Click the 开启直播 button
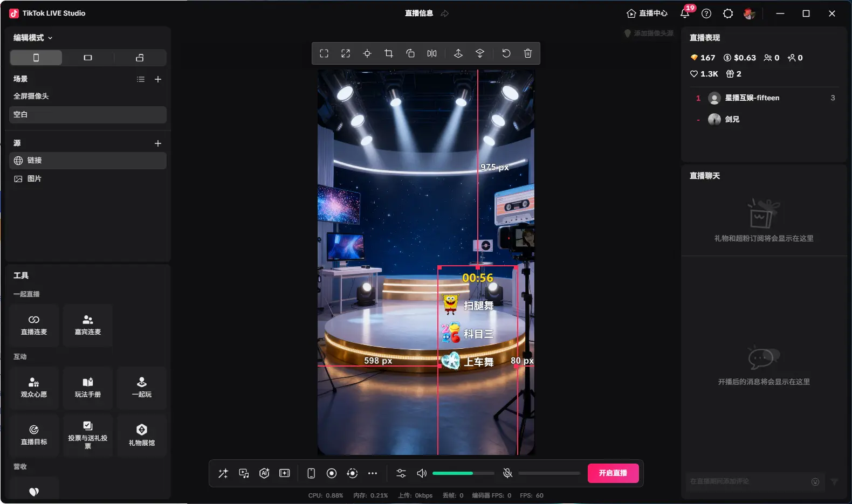852x504 pixels. pos(613,473)
